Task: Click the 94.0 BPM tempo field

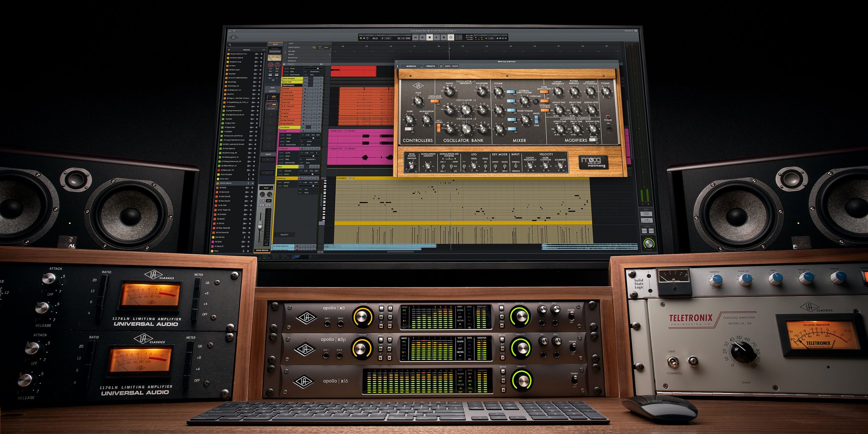Action: (375, 38)
